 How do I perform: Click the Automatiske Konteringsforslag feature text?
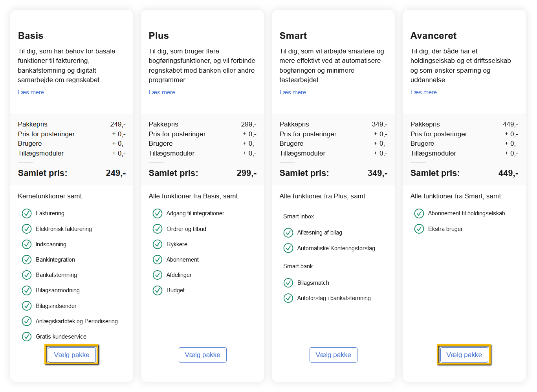tap(336, 248)
